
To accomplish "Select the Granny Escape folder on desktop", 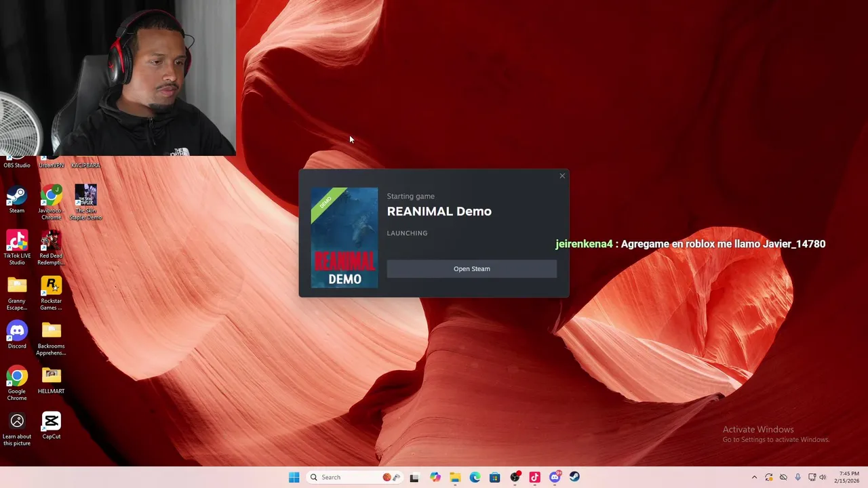I will pyautogui.click(x=17, y=293).
